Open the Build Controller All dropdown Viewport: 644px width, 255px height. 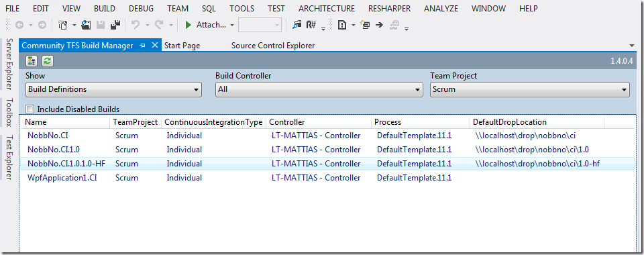click(x=319, y=89)
